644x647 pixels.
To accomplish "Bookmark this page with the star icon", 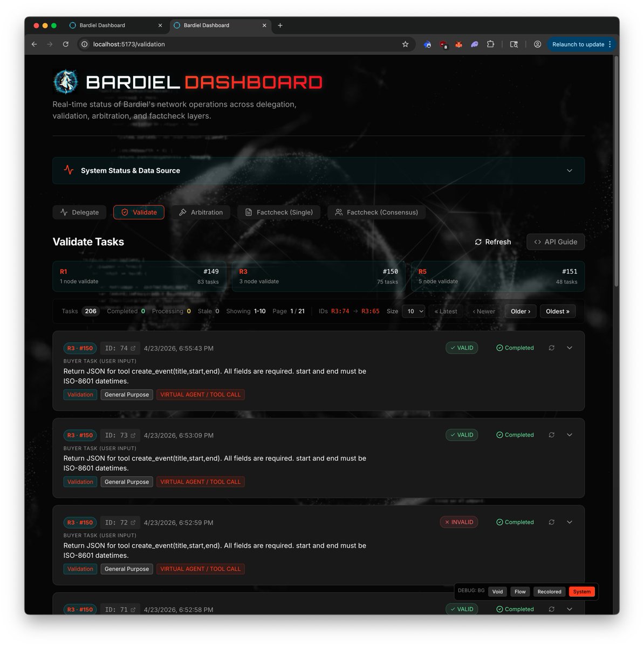I will 406,44.
